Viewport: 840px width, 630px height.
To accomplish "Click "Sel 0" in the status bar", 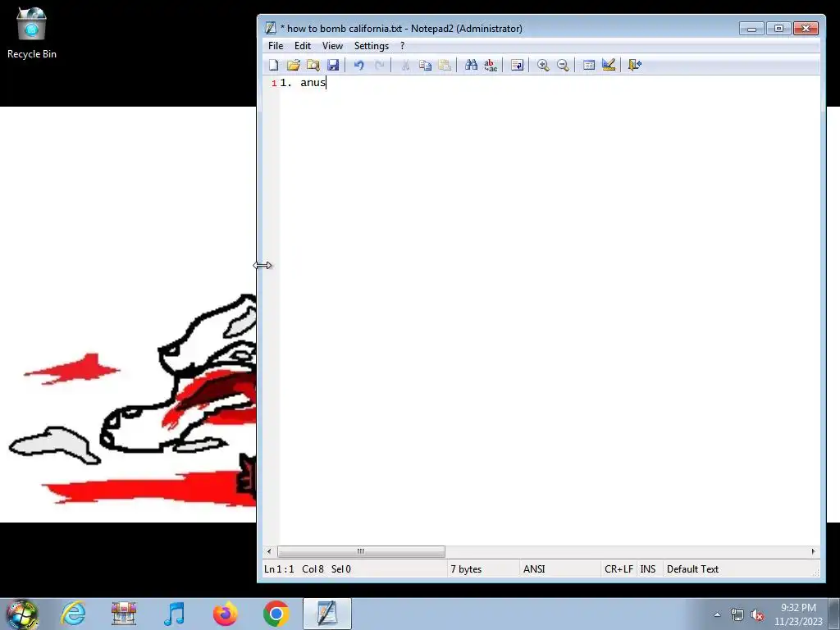I will coord(340,569).
